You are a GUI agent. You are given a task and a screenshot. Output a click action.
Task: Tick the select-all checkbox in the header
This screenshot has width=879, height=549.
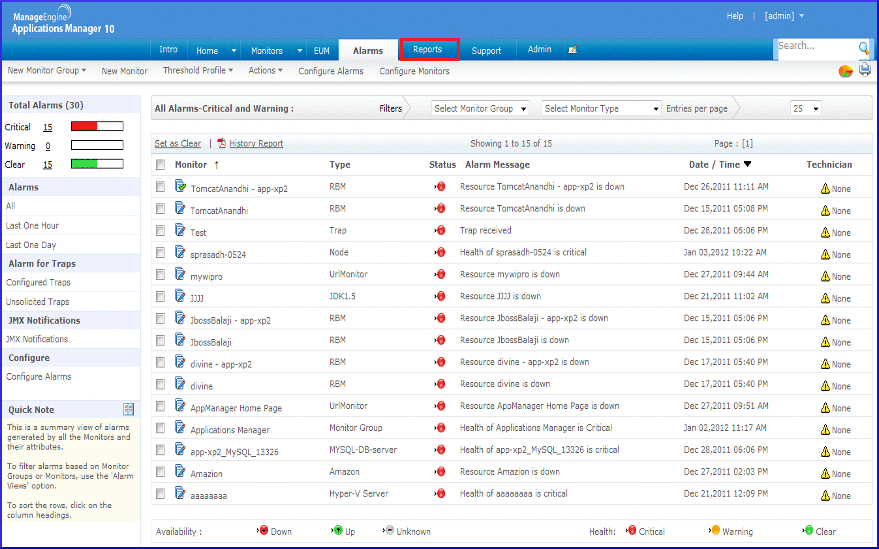tap(160, 165)
